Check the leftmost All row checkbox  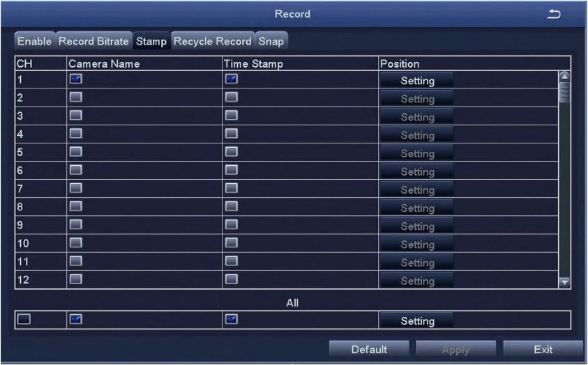24,320
